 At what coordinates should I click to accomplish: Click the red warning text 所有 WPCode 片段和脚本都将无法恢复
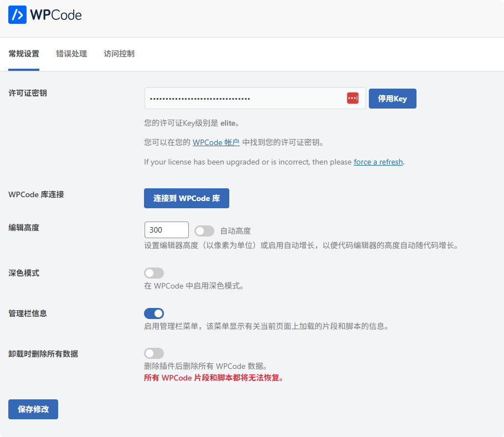214,378
